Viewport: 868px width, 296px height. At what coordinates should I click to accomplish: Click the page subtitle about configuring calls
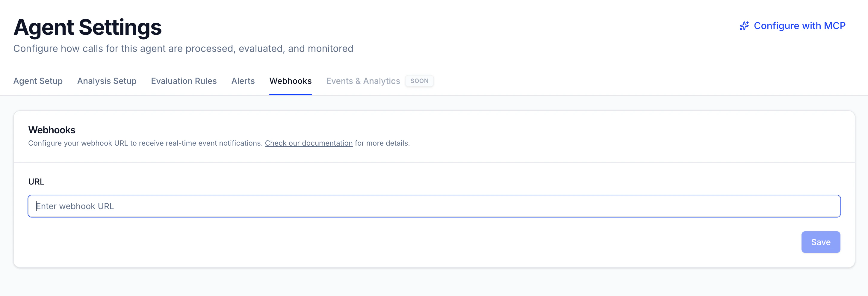click(183, 48)
